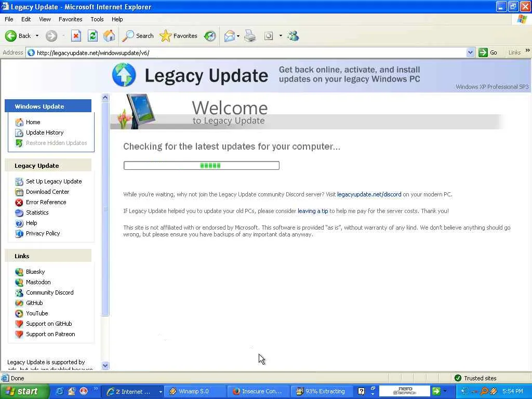
Task: Go to the Home page icon in toolbar
Action: point(109,36)
